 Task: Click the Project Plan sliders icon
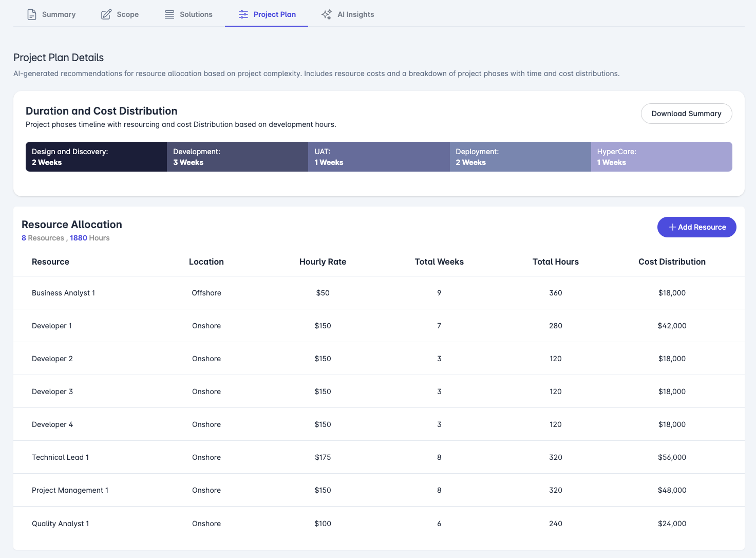[243, 14]
